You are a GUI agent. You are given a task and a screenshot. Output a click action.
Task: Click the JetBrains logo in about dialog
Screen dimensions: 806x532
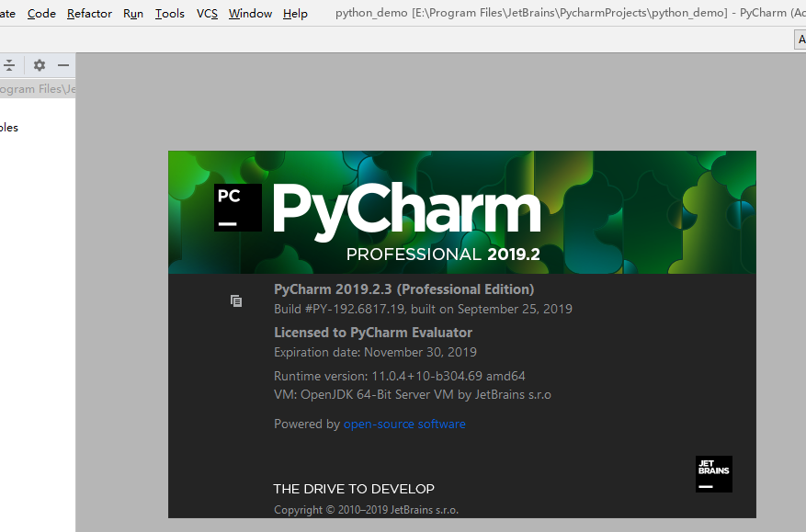coord(713,474)
